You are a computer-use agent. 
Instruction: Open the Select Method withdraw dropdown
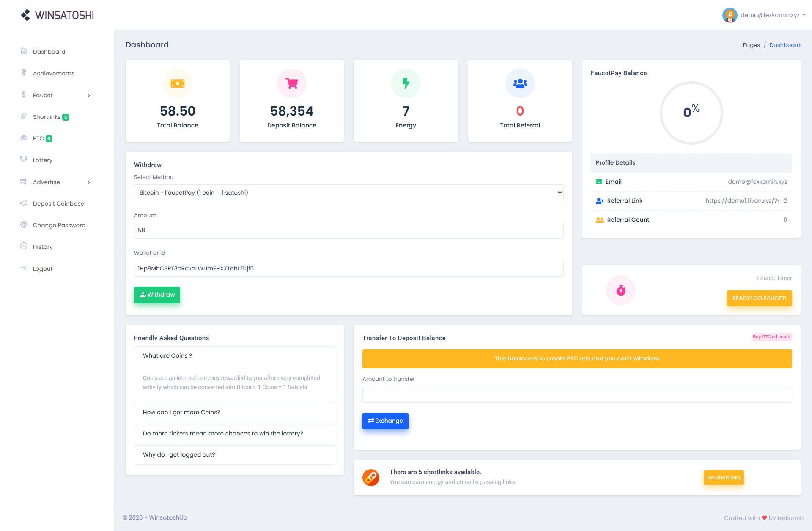click(348, 193)
